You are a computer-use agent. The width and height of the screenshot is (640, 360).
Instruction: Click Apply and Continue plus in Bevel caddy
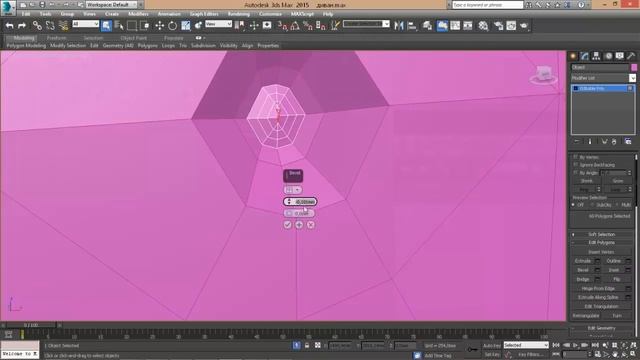coord(299,224)
